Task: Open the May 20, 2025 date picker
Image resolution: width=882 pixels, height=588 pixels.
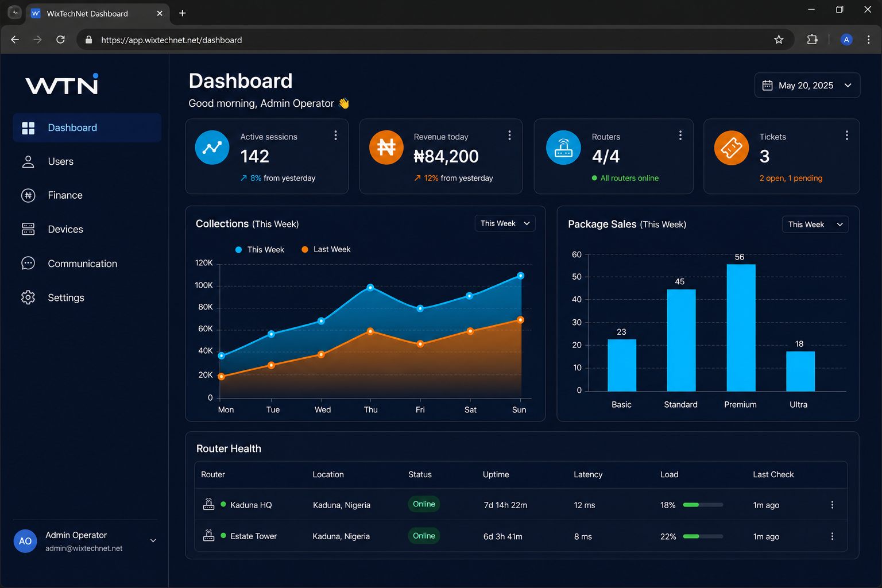Action: point(807,85)
